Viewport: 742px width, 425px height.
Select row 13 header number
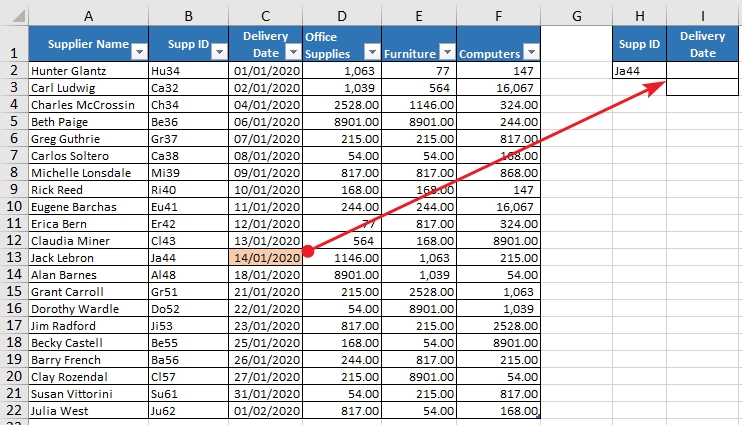[14, 258]
